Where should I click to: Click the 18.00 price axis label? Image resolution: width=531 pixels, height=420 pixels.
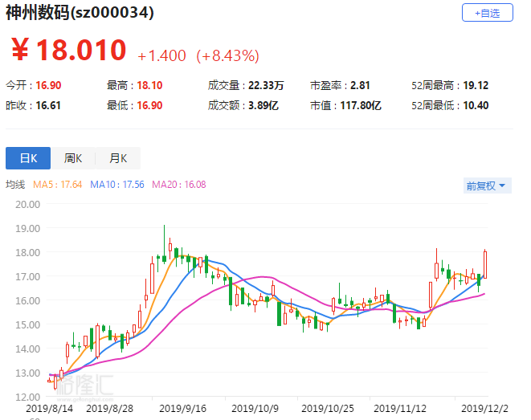(28, 252)
